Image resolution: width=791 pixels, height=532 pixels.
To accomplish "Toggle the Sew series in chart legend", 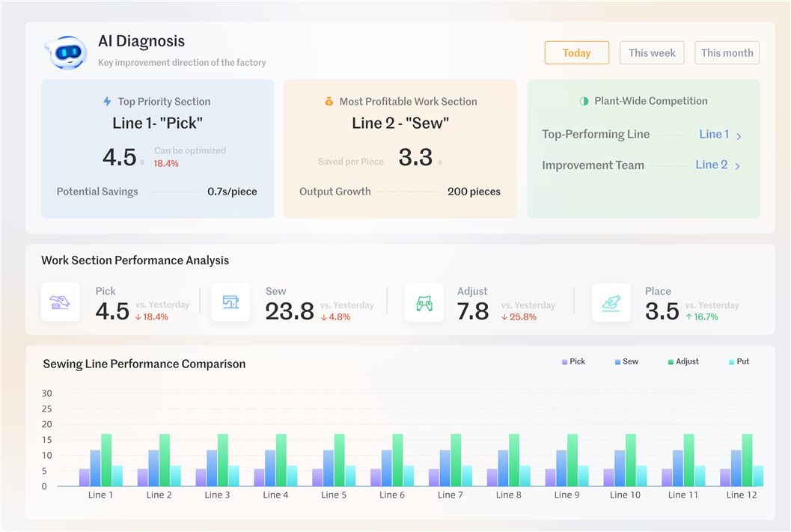I will point(626,361).
